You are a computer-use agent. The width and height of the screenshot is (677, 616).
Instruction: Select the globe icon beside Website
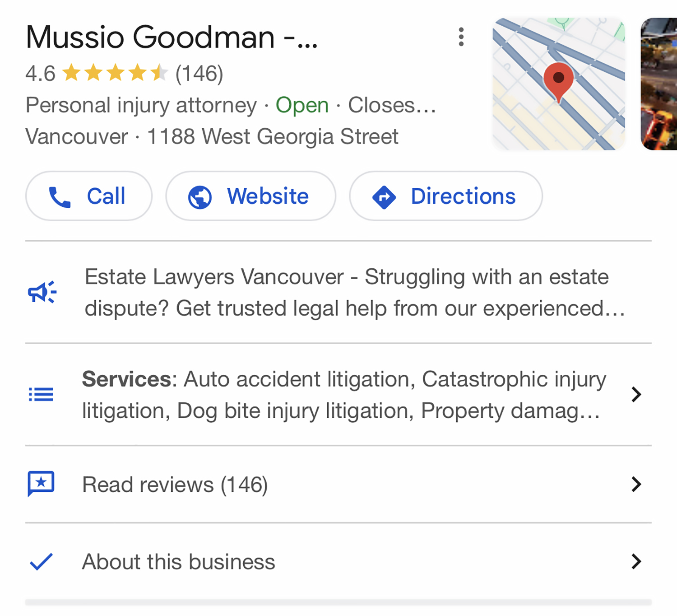coord(200,196)
